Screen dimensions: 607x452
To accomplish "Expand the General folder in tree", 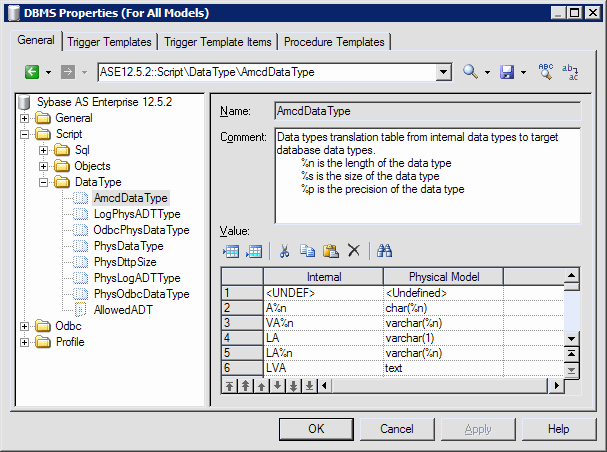I will (x=24, y=118).
